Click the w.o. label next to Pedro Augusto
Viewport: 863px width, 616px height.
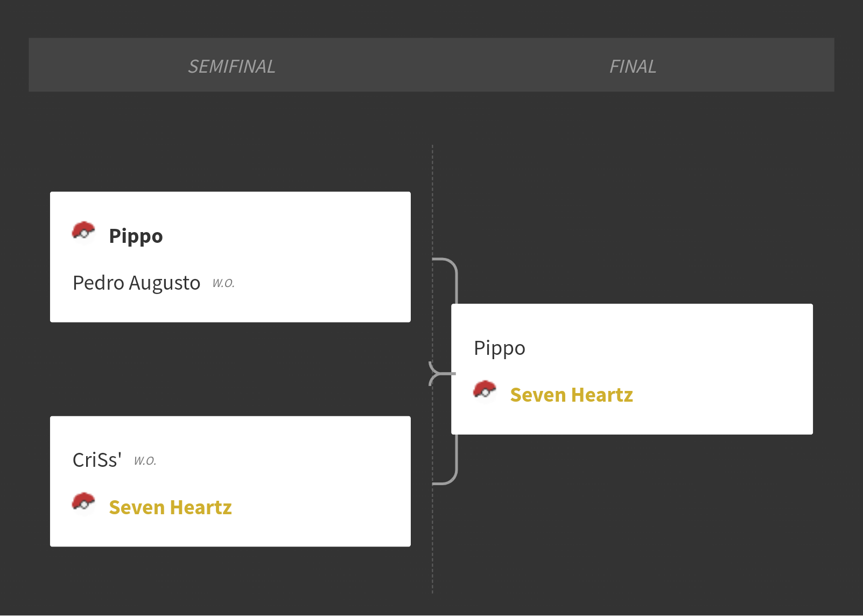pyautogui.click(x=223, y=283)
